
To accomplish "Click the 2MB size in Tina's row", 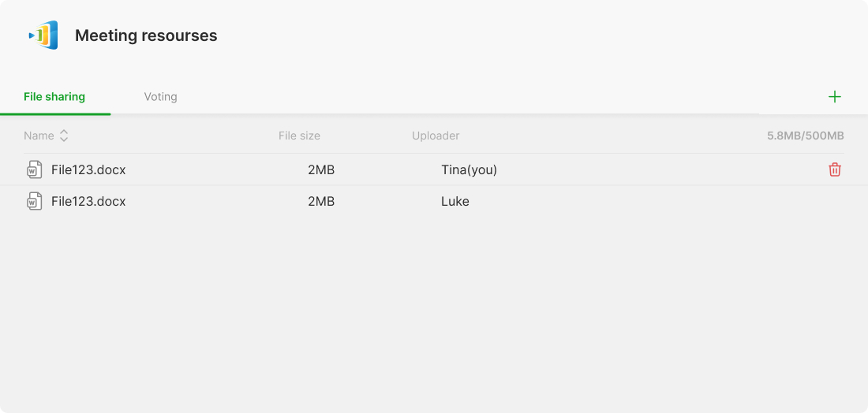I will coord(321,169).
